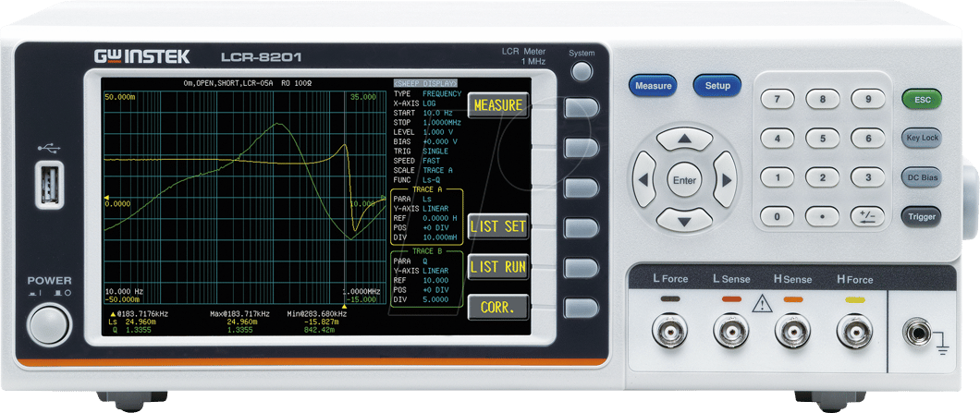This screenshot has height=413, width=980.
Task: Click the L Sense BNC connector
Action: (x=731, y=331)
